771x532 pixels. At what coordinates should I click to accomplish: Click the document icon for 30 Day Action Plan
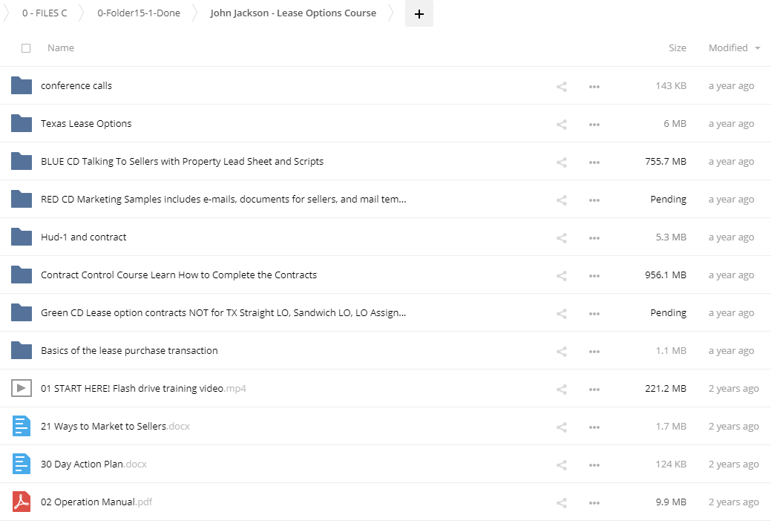pyautogui.click(x=22, y=464)
